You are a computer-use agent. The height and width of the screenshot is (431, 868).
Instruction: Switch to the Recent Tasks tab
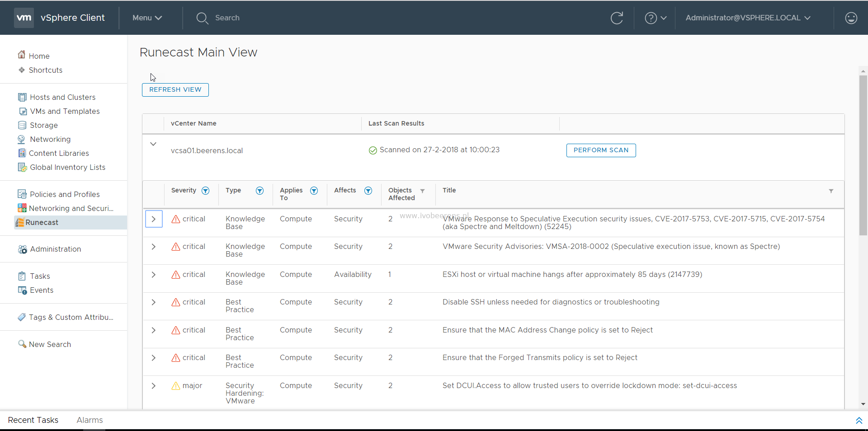coord(33,420)
